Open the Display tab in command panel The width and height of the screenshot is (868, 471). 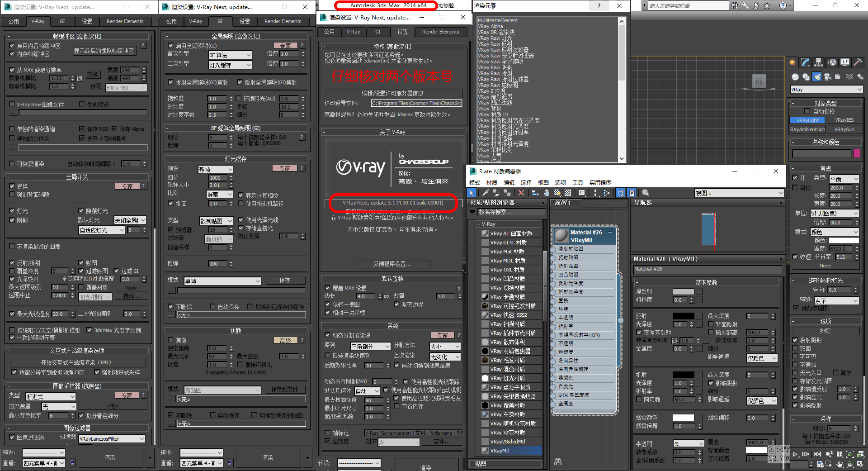coord(845,62)
